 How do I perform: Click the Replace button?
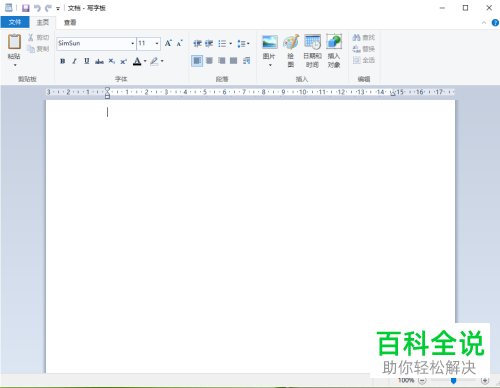pos(364,49)
